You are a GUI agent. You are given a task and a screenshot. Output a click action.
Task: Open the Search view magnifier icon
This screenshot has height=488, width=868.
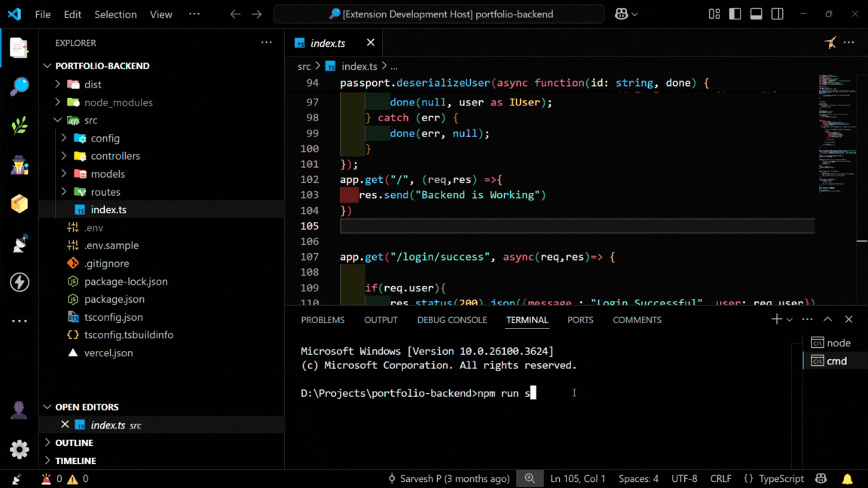19,86
